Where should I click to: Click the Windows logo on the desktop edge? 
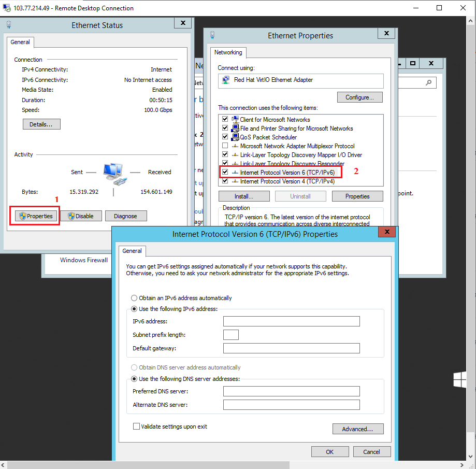(x=459, y=379)
